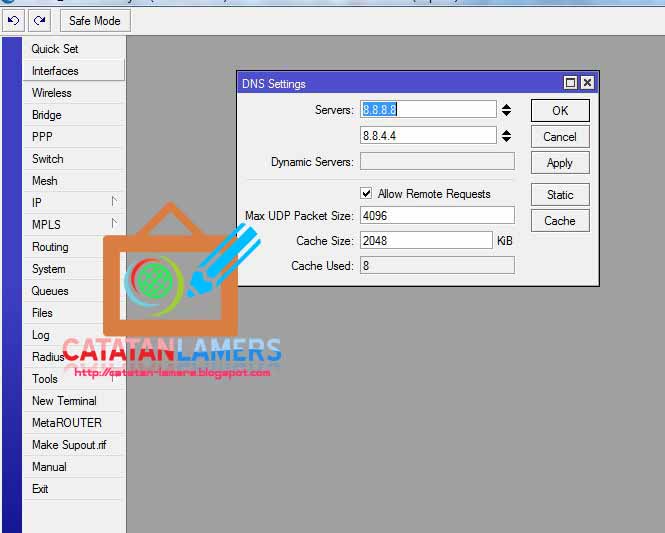Toggle Allow Remote Requests checkbox

[366, 193]
